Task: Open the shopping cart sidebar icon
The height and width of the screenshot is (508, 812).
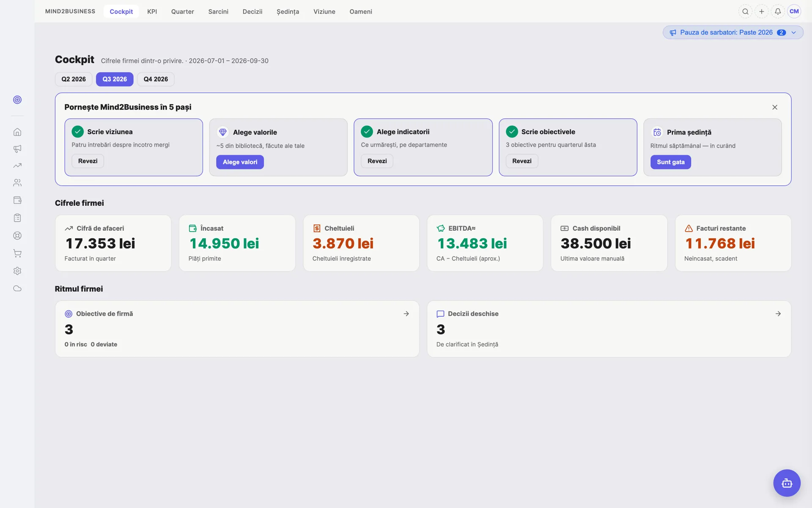Action: pos(17,253)
